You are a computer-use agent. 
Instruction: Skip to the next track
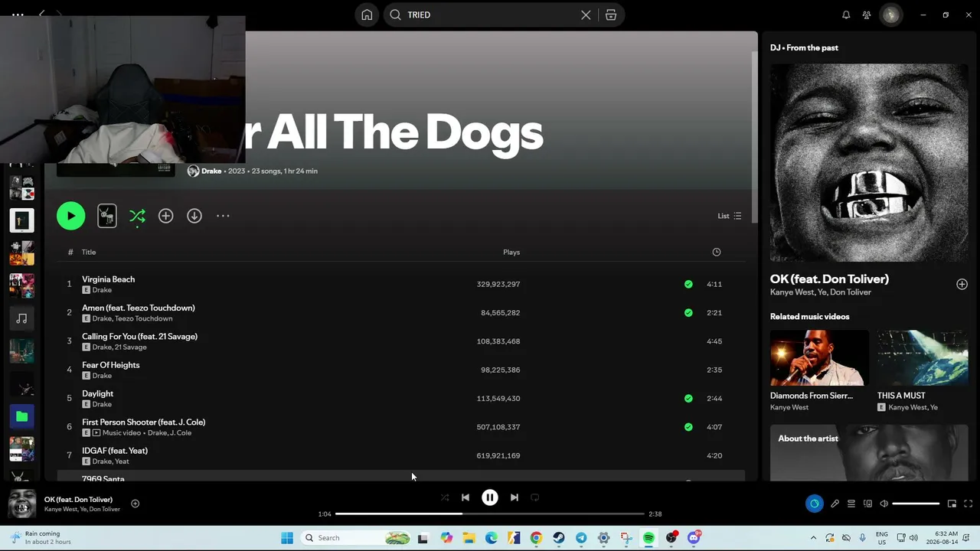pyautogui.click(x=514, y=497)
